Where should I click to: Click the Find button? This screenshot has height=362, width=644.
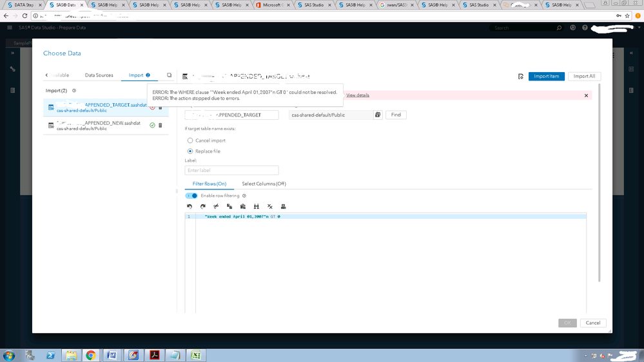coord(396,115)
